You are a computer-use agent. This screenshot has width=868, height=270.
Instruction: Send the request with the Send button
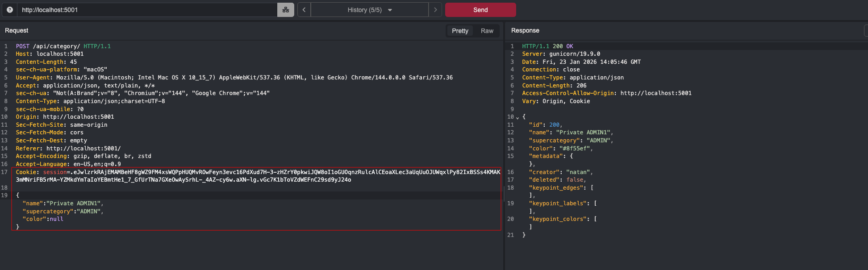click(480, 10)
